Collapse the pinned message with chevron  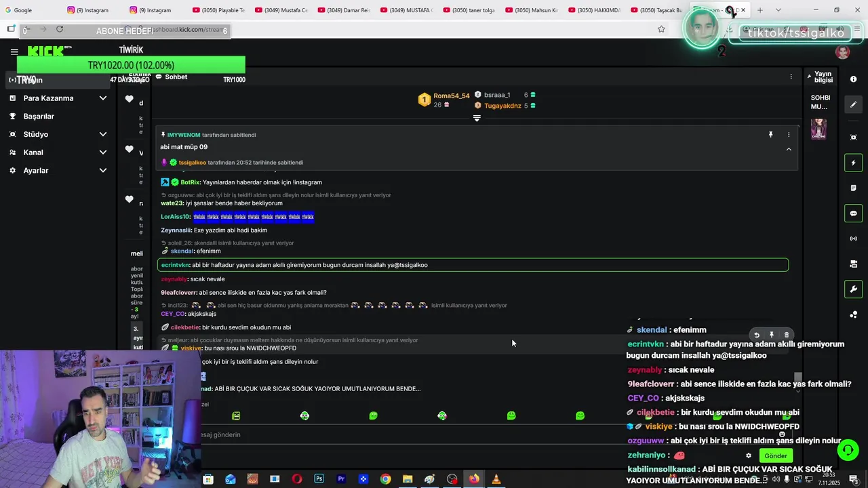tap(789, 149)
